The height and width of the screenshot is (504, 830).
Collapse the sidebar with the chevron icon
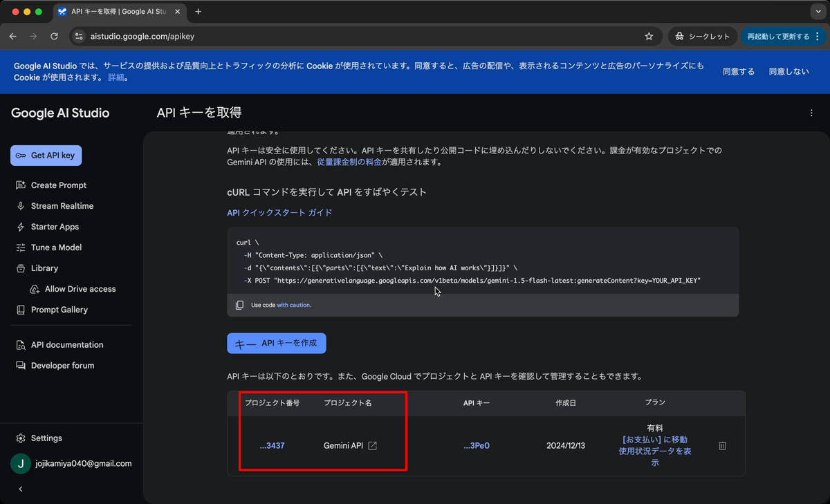point(21,489)
